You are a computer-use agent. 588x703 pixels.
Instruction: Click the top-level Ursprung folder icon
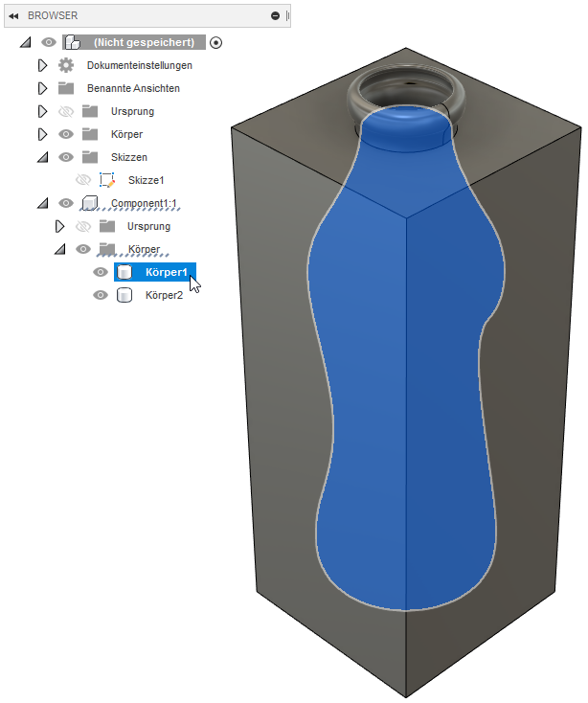[90, 111]
